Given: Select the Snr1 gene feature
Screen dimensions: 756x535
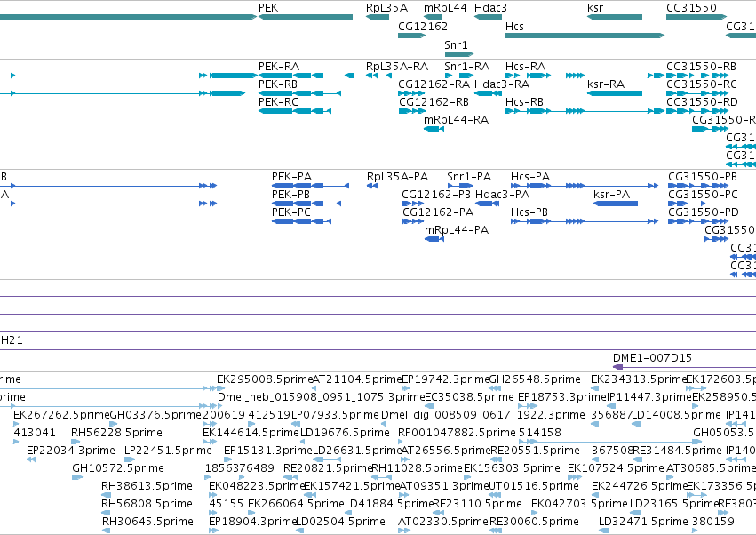Looking at the screenshot, I should pos(459,53).
